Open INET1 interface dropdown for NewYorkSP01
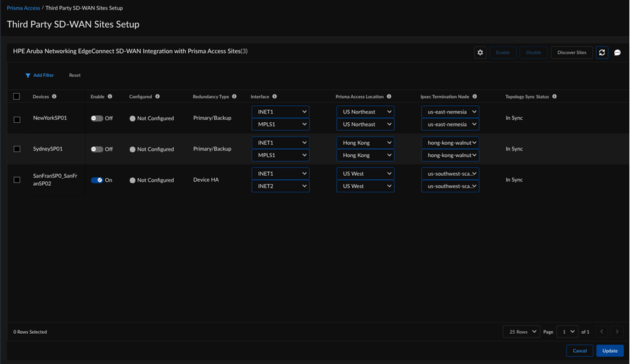 click(280, 112)
